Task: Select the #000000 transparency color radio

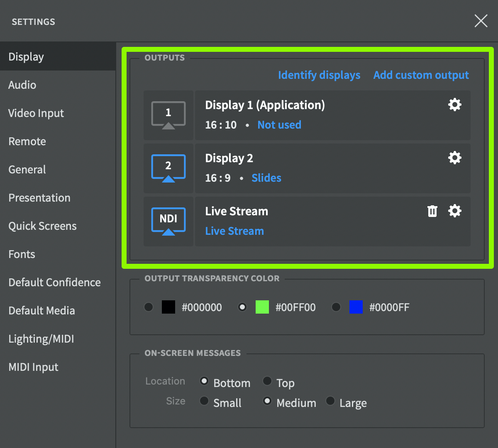Action: (x=149, y=307)
